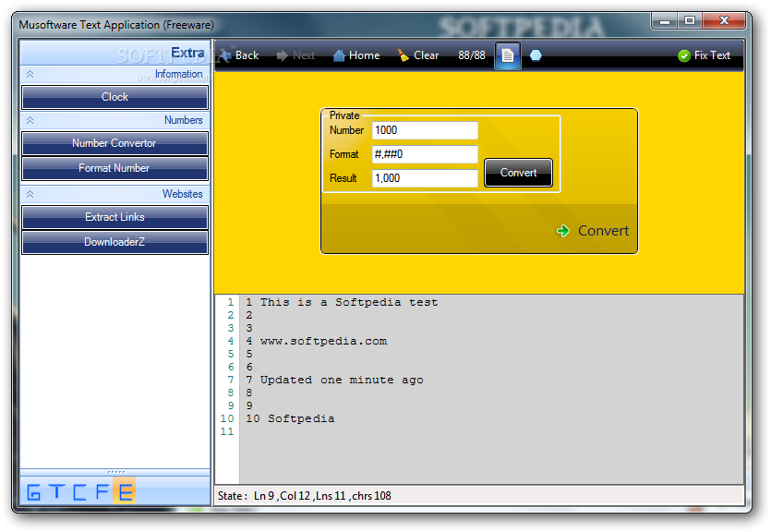
Task: Go to Home via house icon
Action: pyautogui.click(x=356, y=55)
